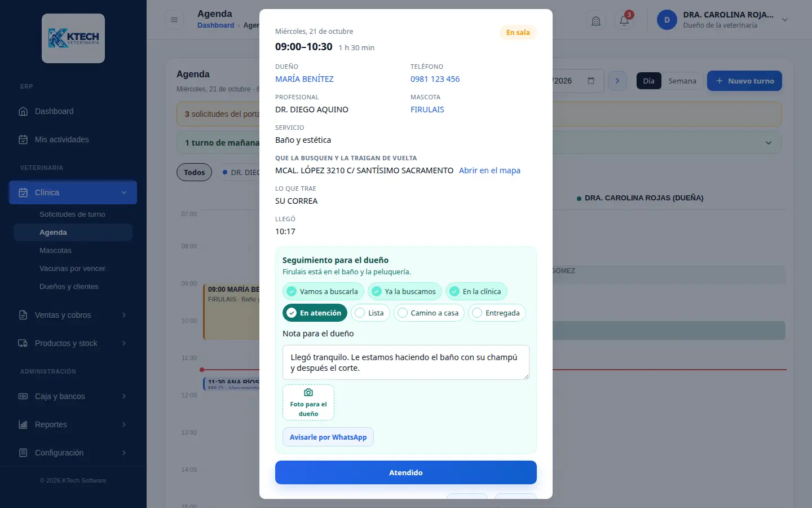Open Vacunas por vencer menu item
This screenshot has height=508, width=812.
click(72, 269)
